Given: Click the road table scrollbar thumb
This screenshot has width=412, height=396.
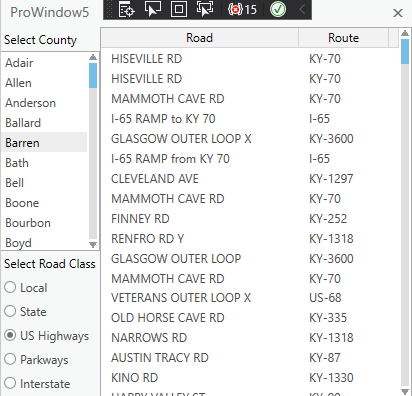Looking at the screenshot, I should pos(405,52).
